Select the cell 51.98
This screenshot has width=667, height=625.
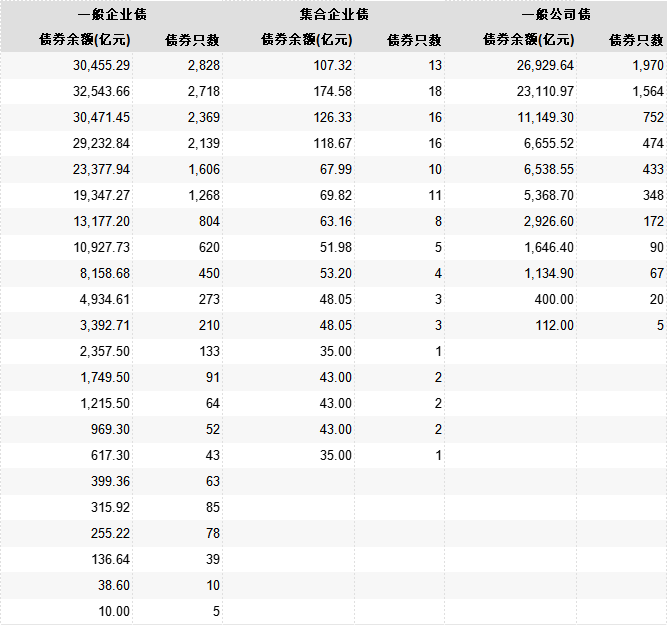click(336, 247)
